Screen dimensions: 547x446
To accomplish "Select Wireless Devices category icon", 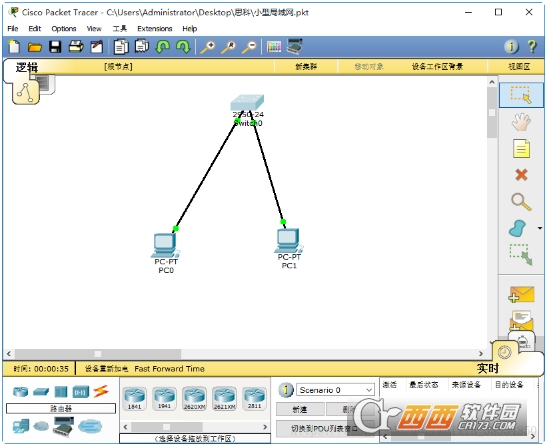I will click(81, 392).
